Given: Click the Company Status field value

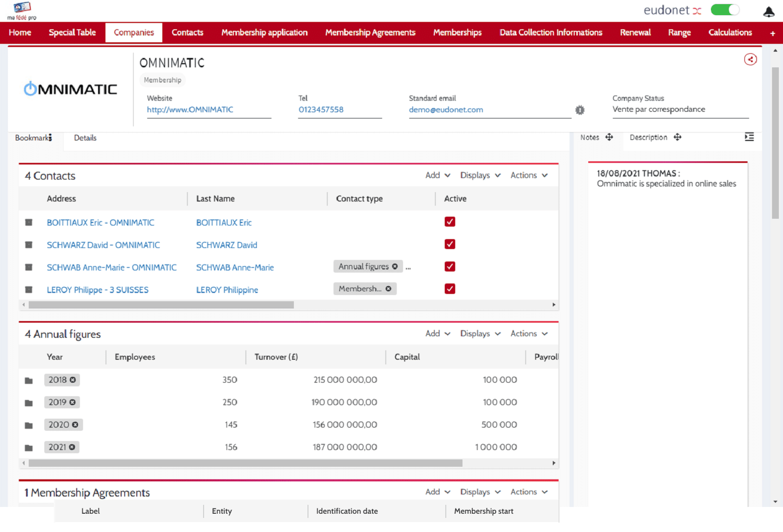Looking at the screenshot, I should 659,109.
